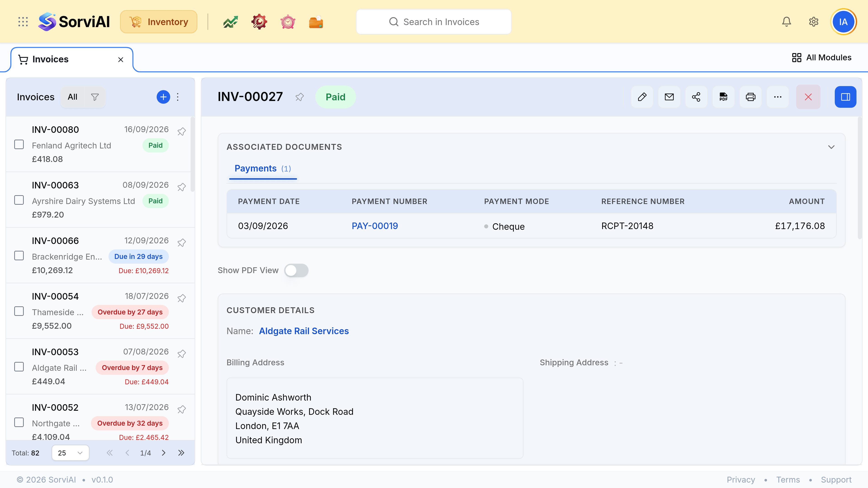The image size is (868, 488).
Task: Select checkbox for INV-00053
Action: tap(19, 367)
